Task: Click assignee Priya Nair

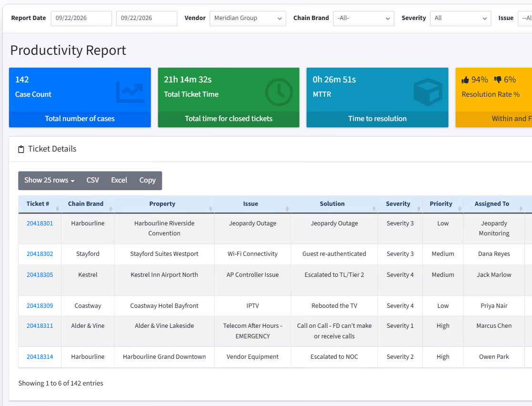Action: pyautogui.click(x=494, y=306)
